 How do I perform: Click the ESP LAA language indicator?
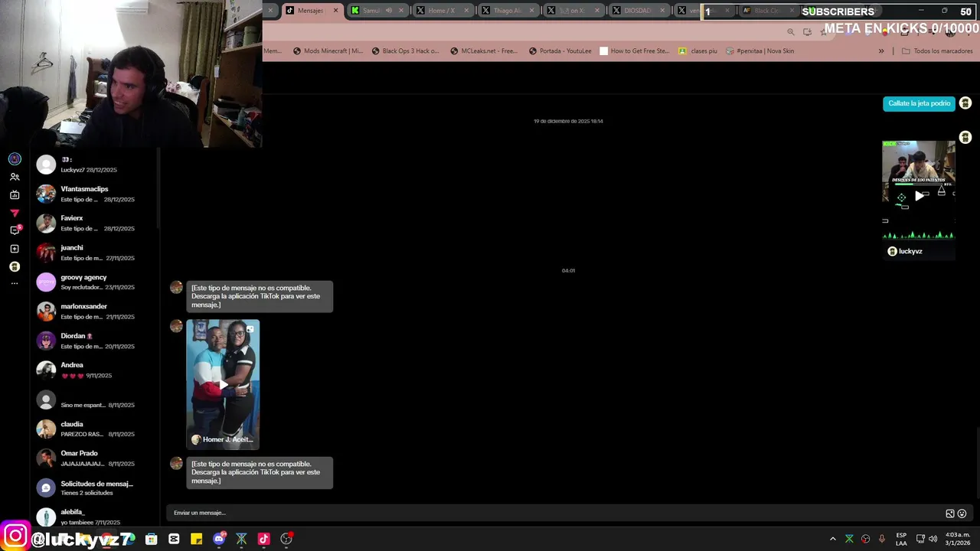pos(901,539)
